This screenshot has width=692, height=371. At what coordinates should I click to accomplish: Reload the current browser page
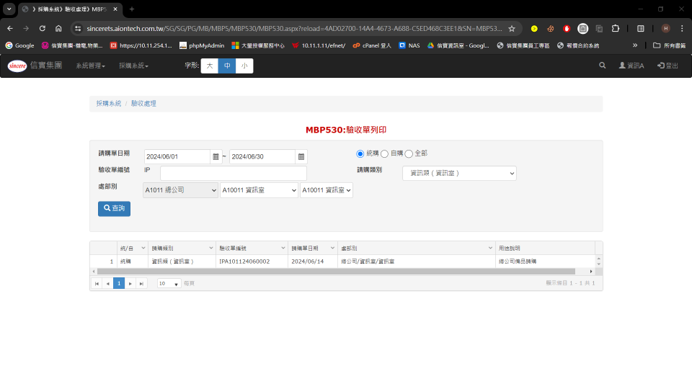point(42,29)
